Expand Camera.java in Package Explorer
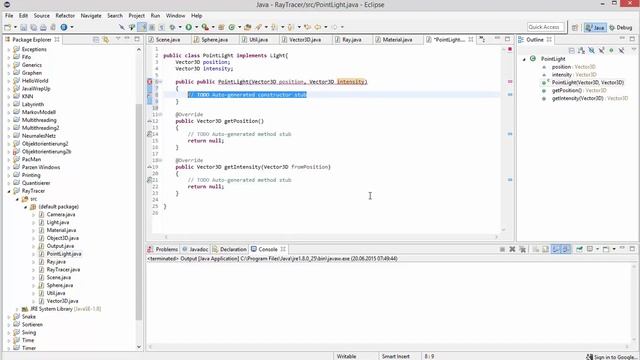This screenshot has height=360, width=640. (33, 215)
